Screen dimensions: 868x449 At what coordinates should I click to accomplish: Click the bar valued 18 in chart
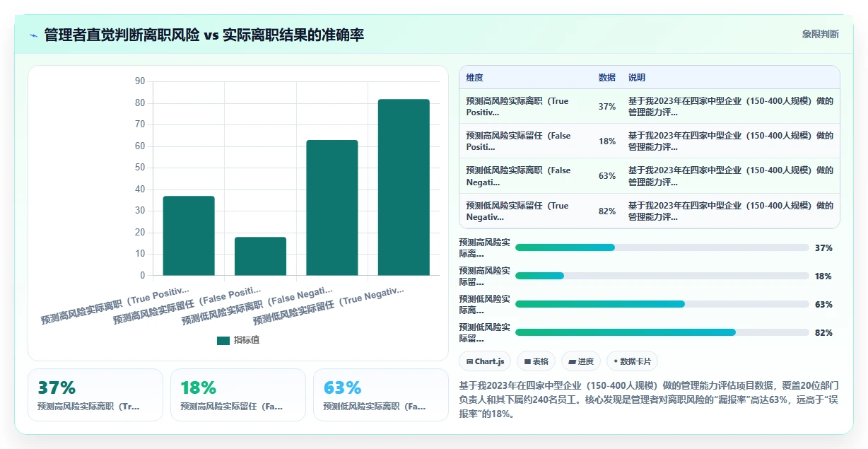(x=260, y=256)
